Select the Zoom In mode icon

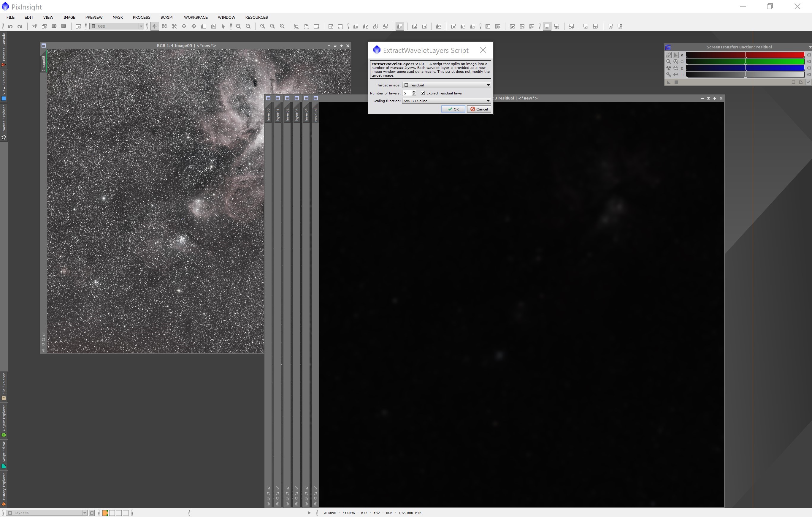pos(164,26)
